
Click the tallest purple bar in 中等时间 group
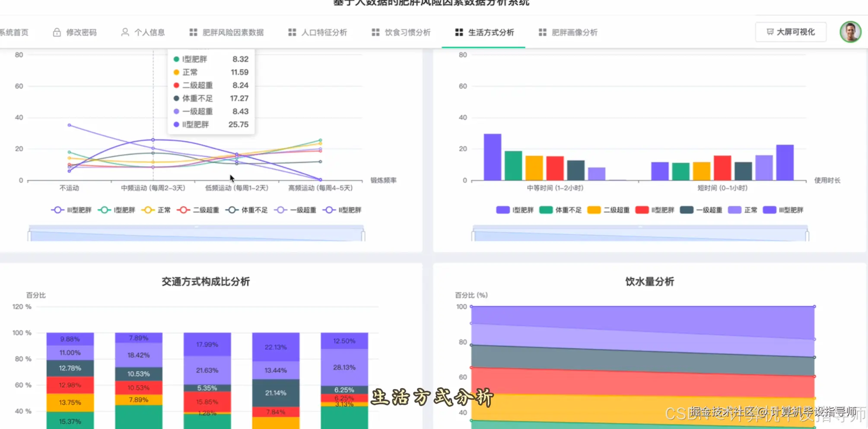pos(493,157)
